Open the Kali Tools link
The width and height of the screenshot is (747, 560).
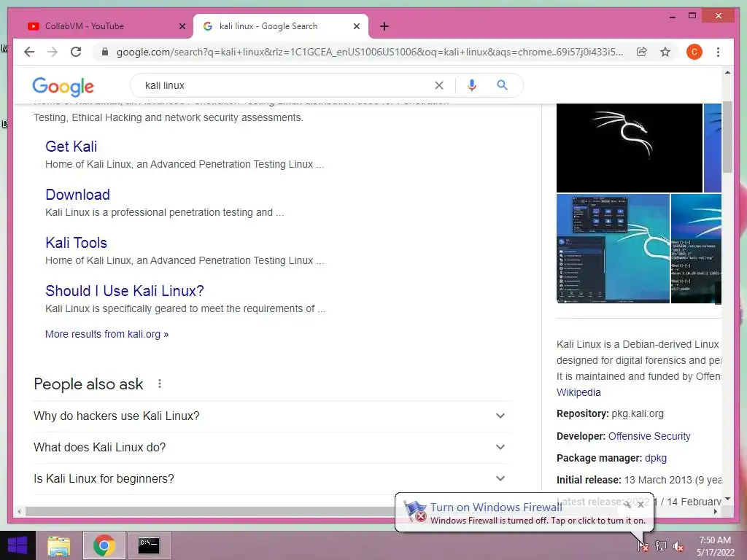click(x=76, y=242)
